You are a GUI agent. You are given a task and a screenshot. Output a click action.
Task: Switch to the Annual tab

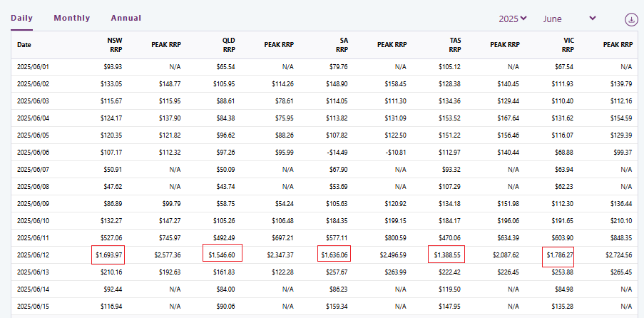tap(126, 18)
